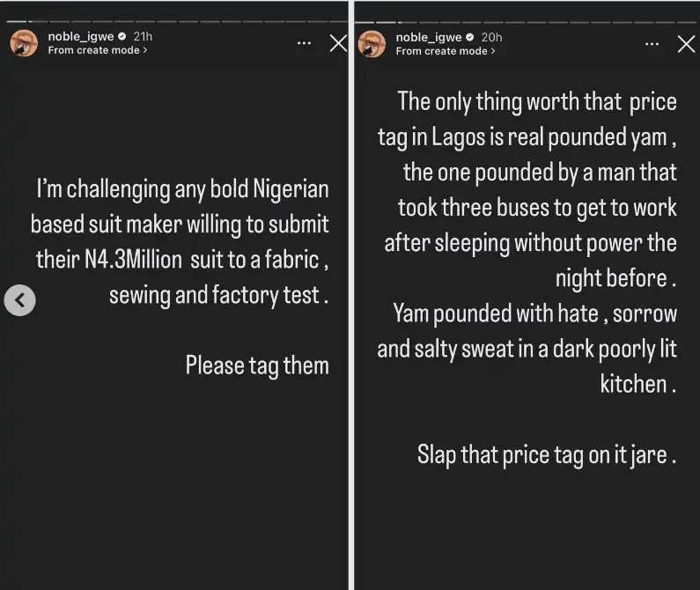This screenshot has height=590, width=700.
Task: Click noble_igwe avatar on the 20h story
Action: [372, 43]
